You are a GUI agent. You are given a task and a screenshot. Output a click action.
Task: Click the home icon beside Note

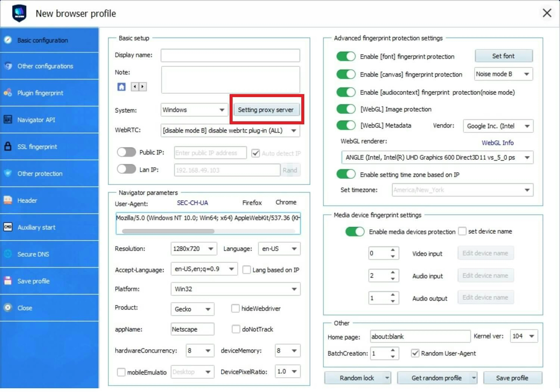pyautogui.click(x=121, y=87)
